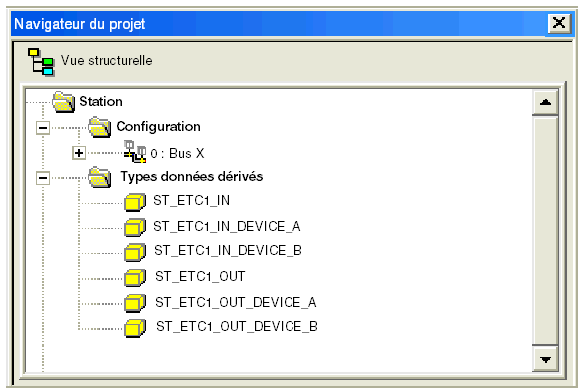The height and width of the screenshot is (389, 583).
Task: Collapse the Types données dérivés node
Action: click(x=43, y=178)
